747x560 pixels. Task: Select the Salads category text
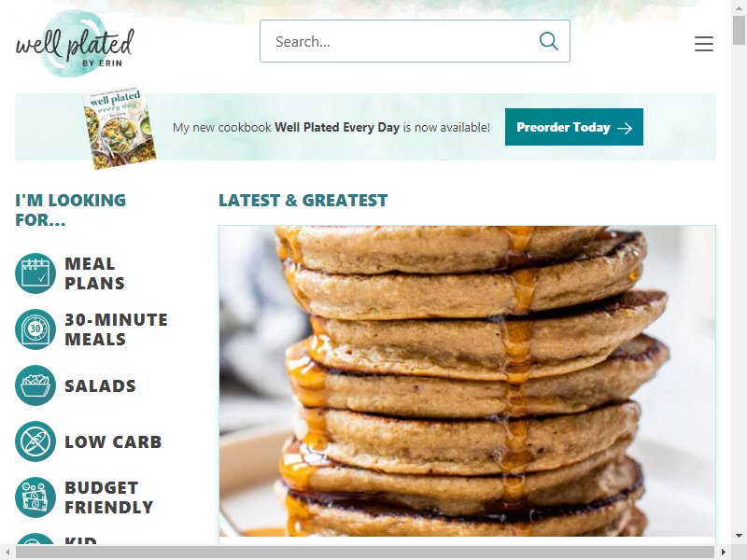[x=100, y=385]
